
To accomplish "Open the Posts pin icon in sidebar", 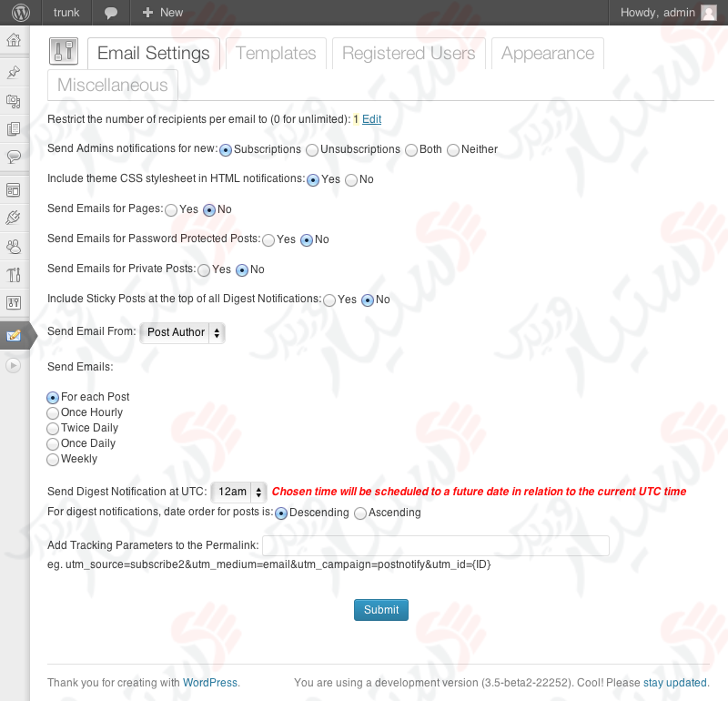I will [14, 72].
